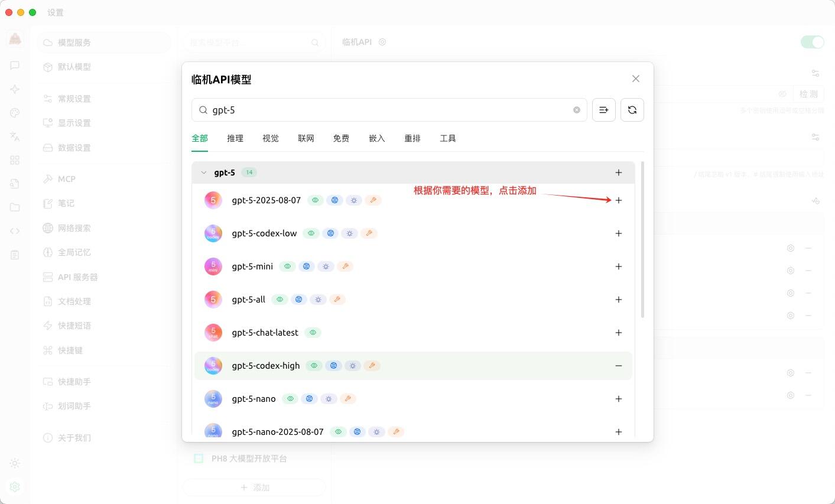Image resolution: width=835 pixels, height=504 pixels.
Task: Switch to the 免费 tab
Action: 341,138
